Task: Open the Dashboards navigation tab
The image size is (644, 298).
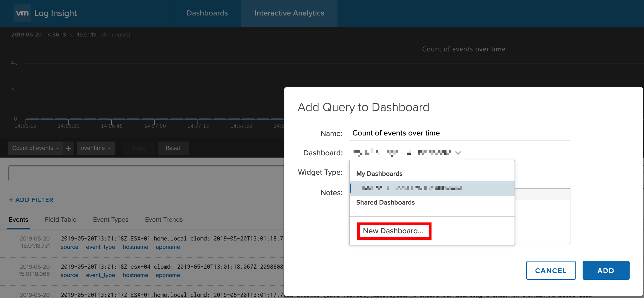Action: (x=207, y=13)
